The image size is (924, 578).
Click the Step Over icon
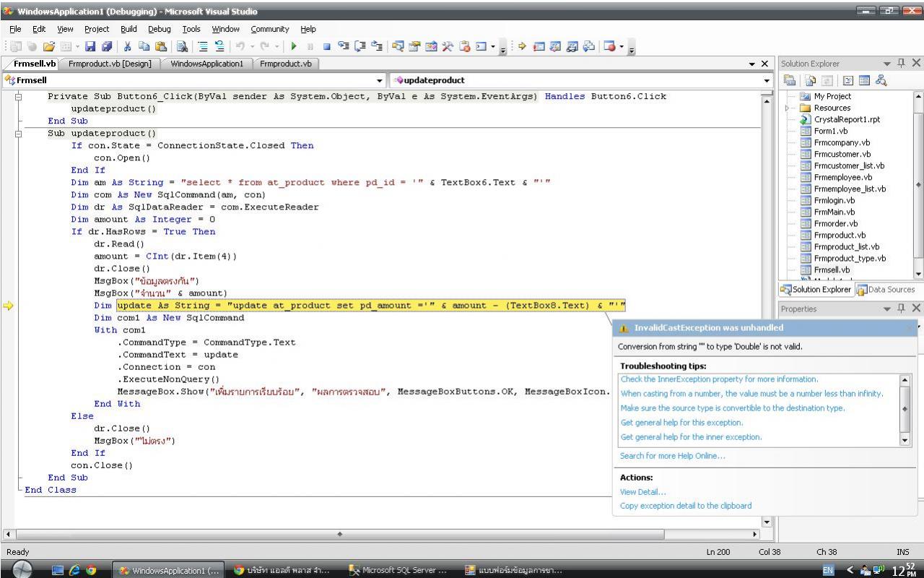click(359, 46)
